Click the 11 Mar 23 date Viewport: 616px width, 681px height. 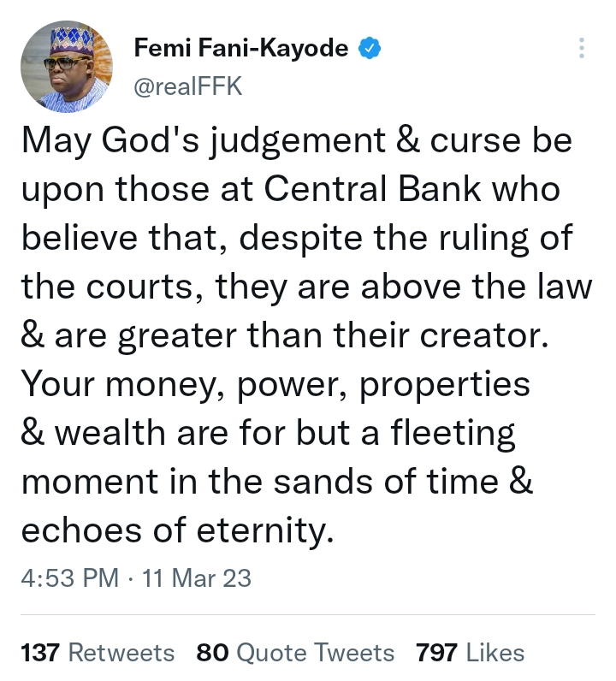pos(197,578)
